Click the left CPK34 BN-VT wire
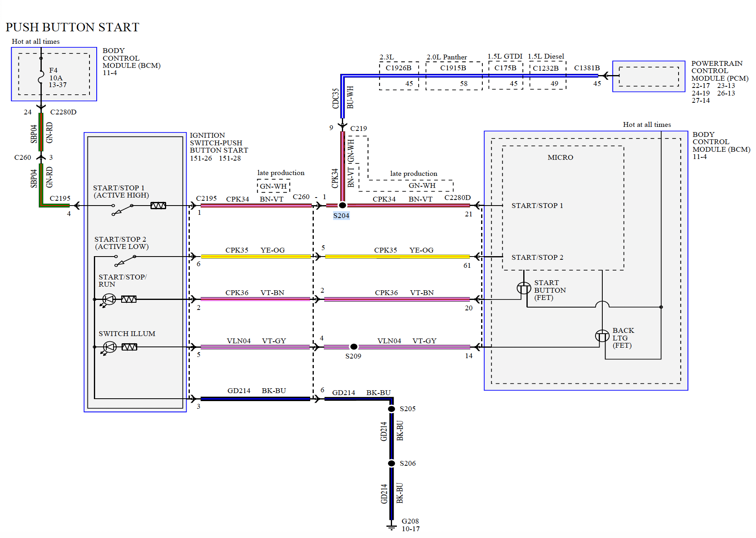Viewport: 756px width, 538px height. coord(256,206)
